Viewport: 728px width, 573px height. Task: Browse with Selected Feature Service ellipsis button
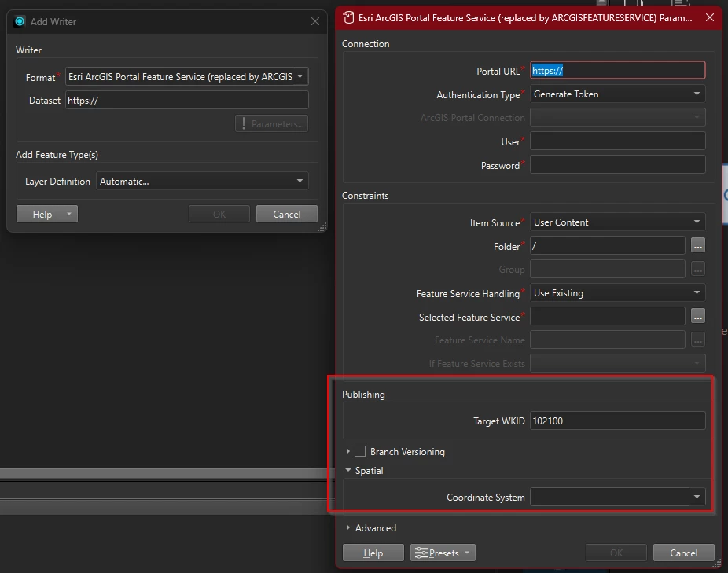coord(698,317)
